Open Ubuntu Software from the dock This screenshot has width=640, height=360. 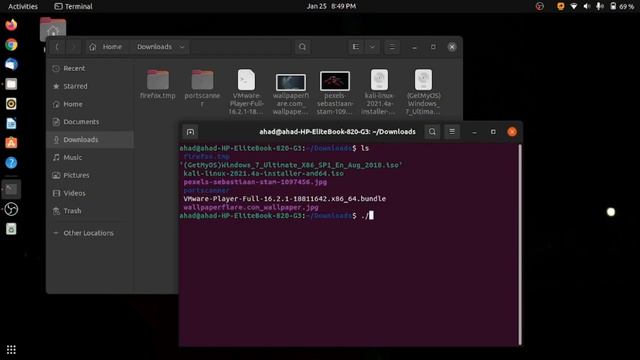click(11, 143)
